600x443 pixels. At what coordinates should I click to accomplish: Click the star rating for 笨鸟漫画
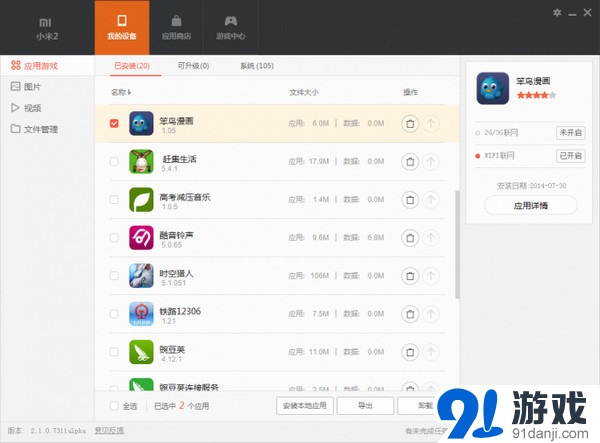coord(536,95)
